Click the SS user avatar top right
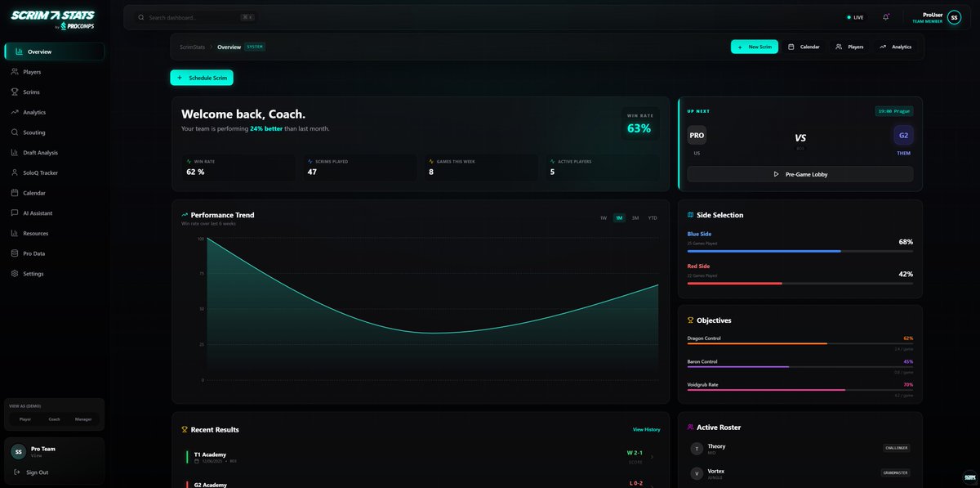 point(954,17)
